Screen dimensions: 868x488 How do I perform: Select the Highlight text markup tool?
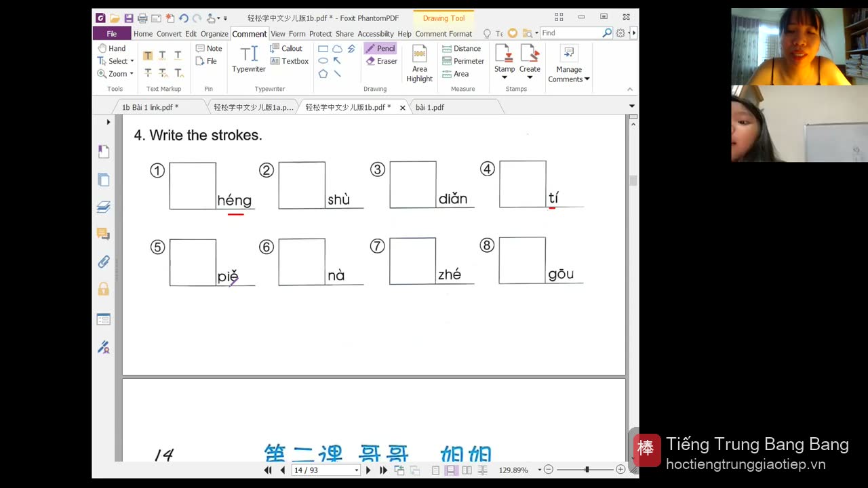[148, 56]
